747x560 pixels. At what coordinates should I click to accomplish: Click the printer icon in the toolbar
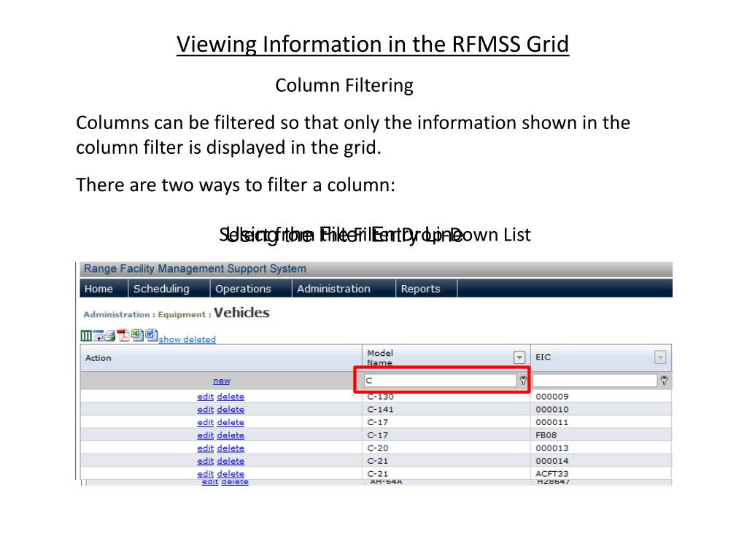110,335
